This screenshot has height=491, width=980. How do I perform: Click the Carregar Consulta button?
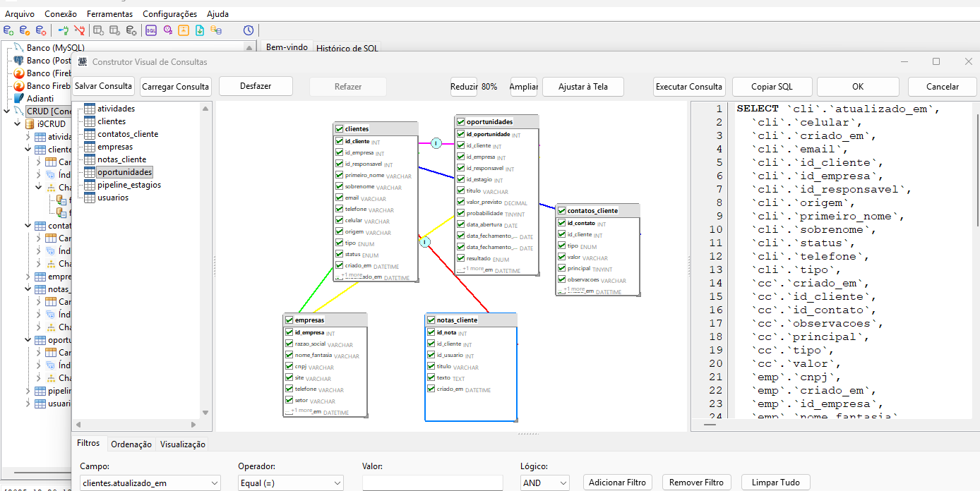point(176,86)
